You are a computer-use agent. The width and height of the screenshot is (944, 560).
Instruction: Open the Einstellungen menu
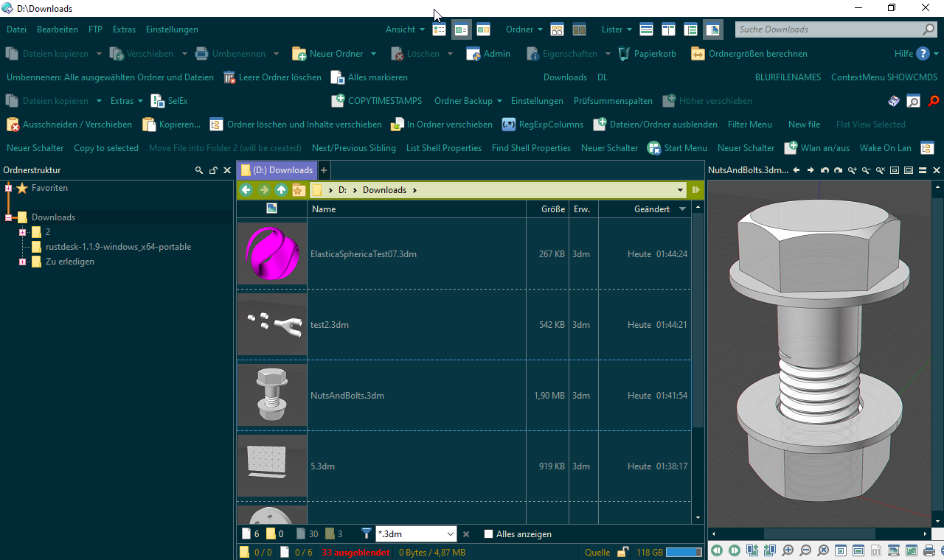[x=172, y=29]
